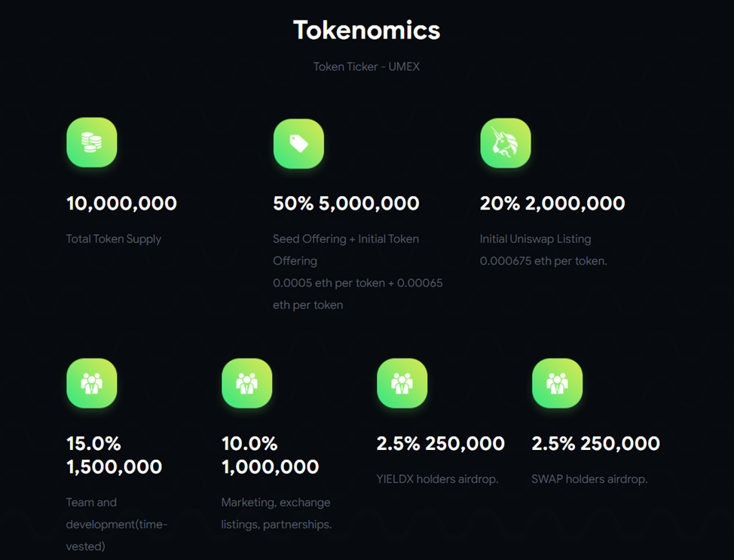Click the Total Token Supply label
The width and height of the screenshot is (734, 560).
pos(114,239)
